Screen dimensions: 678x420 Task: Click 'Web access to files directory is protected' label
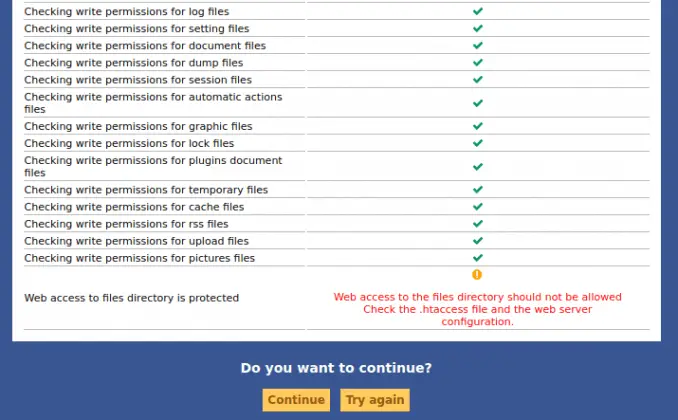[131, 297]
